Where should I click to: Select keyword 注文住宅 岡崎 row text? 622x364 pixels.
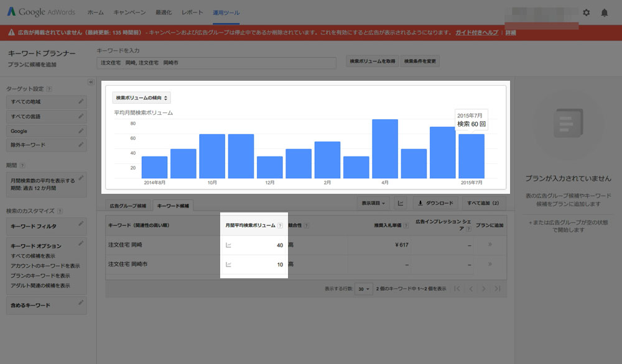coord(125,245)
